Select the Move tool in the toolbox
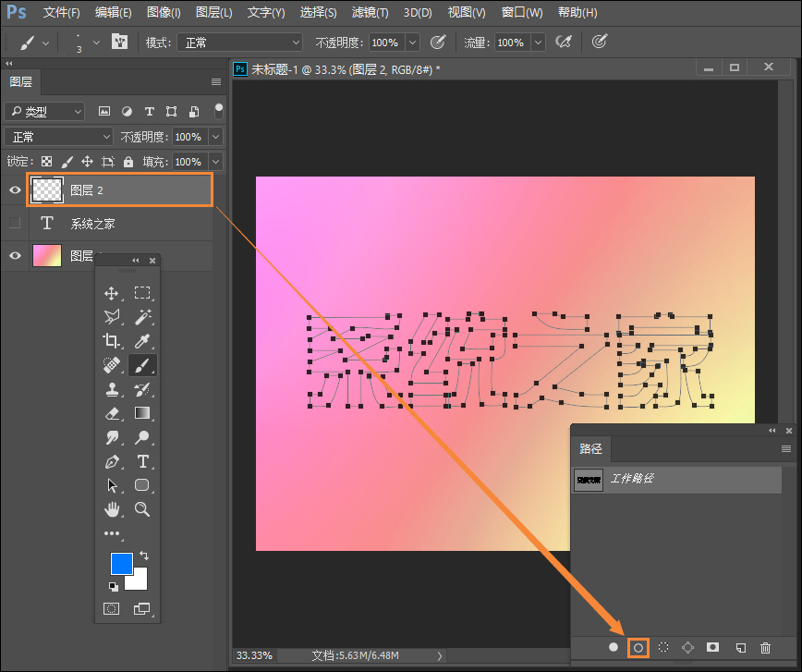This screenshot has width=802, height=672. tap(112, 293)
